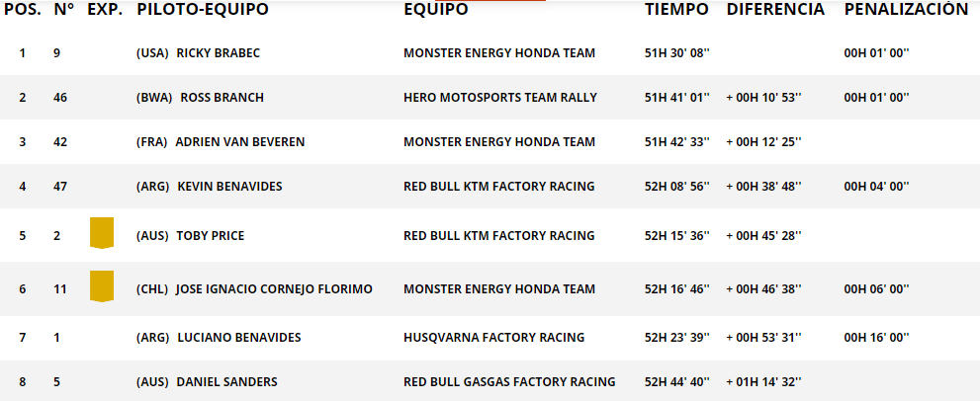Select Toby Price's name
Image resolution: width=980 pixels, height=401 pixels.
pyautogui.click(x=211, y=236)
